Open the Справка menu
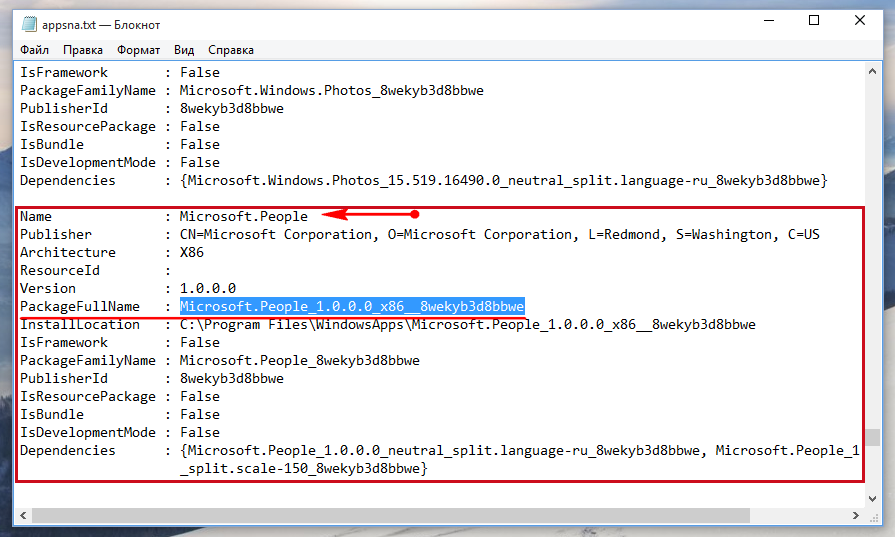 [231, 50]
